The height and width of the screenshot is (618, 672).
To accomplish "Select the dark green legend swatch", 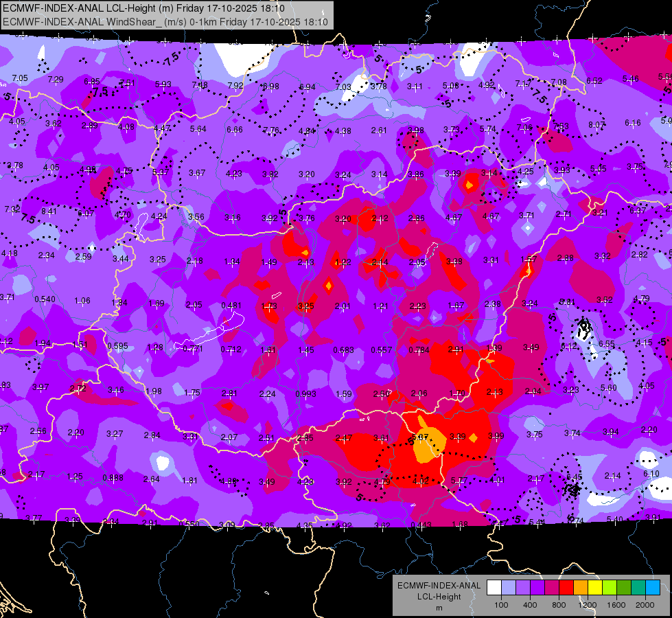I will (624, 588).
